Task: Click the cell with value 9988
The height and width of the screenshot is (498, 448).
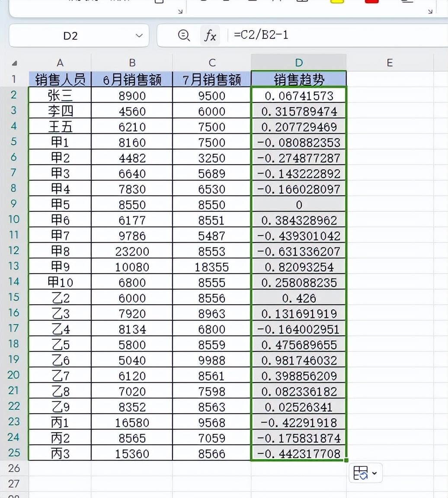Action: pos(211,360)
